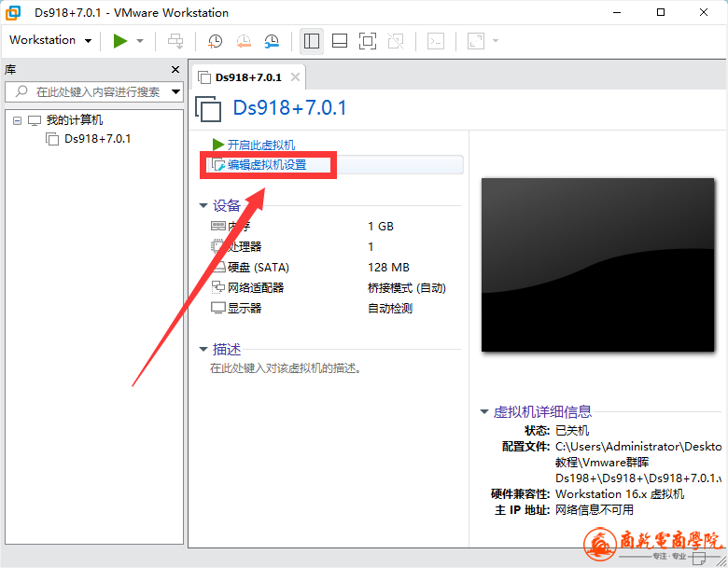Image resolution: width=728 pixels, height=568 pixels.
Task: Open the console view toolbar icon
Action: (x=436, y=41)
